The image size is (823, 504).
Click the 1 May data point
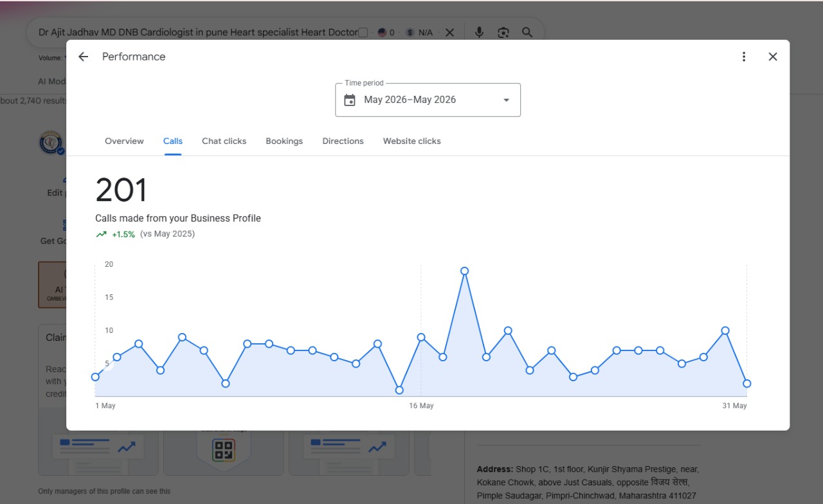coord(95,377)
